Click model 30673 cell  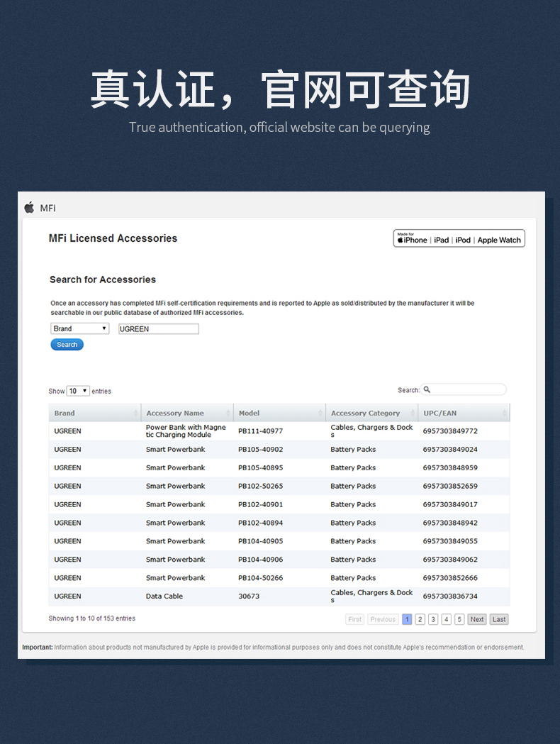(249, 596)
